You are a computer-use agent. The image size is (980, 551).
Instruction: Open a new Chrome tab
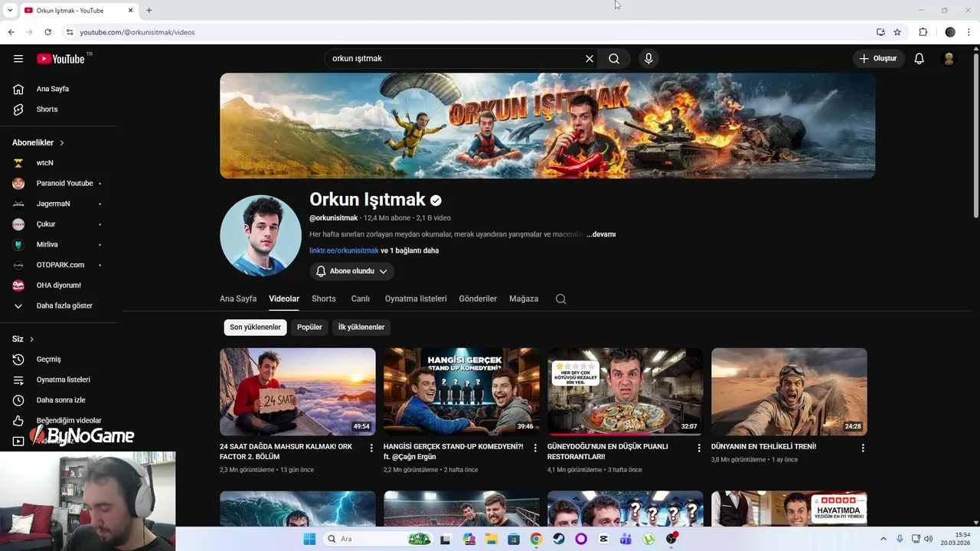tap(149, 11)
